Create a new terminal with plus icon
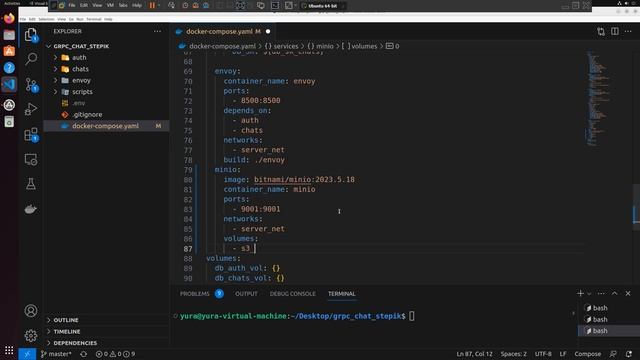 click(580, 293)
